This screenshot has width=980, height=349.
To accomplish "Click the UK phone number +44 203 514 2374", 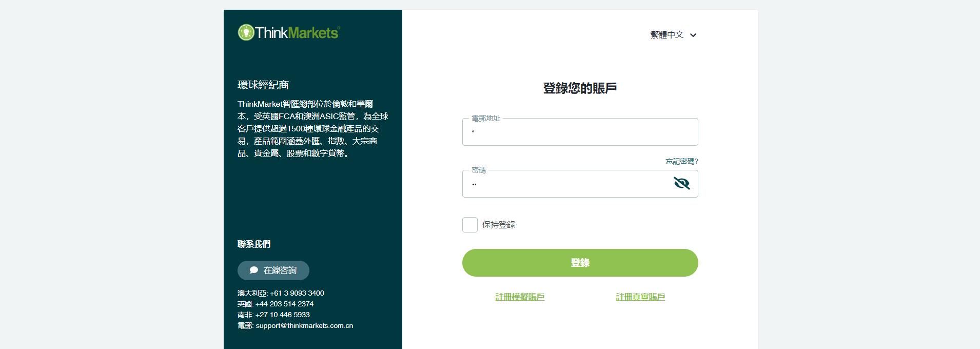I will 285,304.
